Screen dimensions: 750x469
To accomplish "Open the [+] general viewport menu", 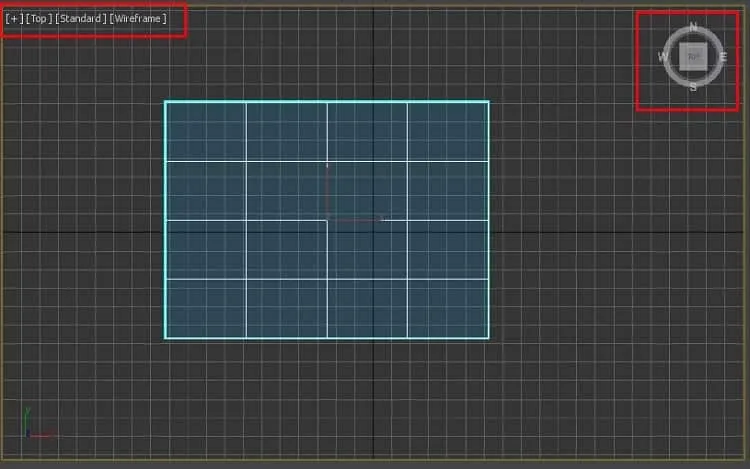I will coord(14,19).
